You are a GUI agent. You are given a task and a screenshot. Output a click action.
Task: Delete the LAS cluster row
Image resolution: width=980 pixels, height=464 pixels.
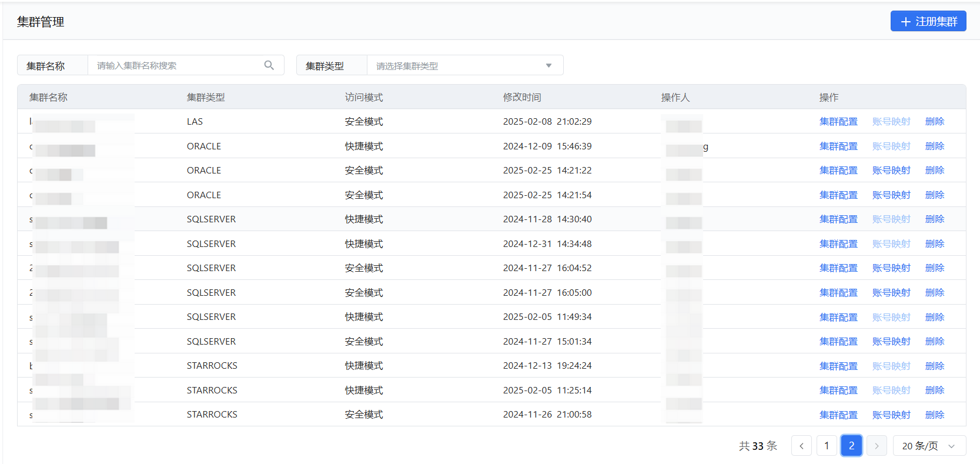tap(934, 122)
